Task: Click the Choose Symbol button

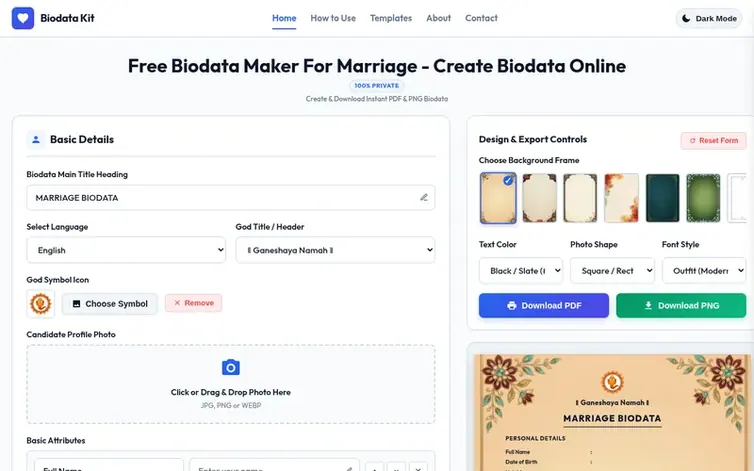Action: click(110, 304)
